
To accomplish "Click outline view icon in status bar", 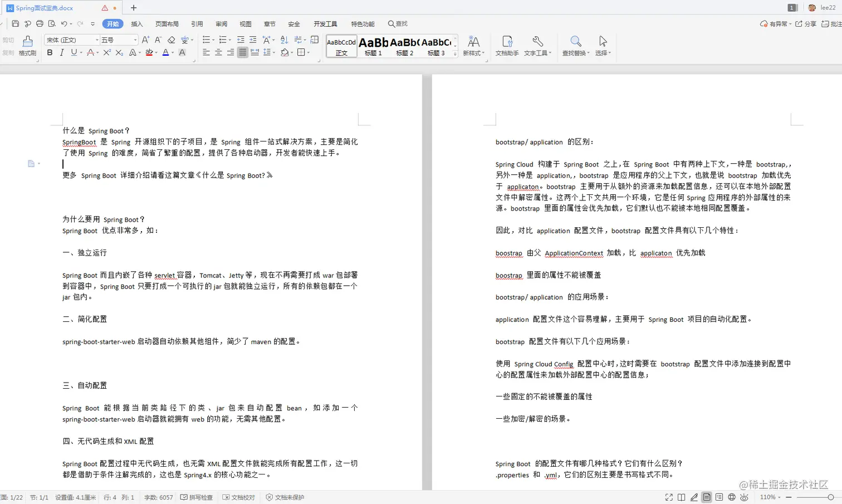I will click(719, 497).
